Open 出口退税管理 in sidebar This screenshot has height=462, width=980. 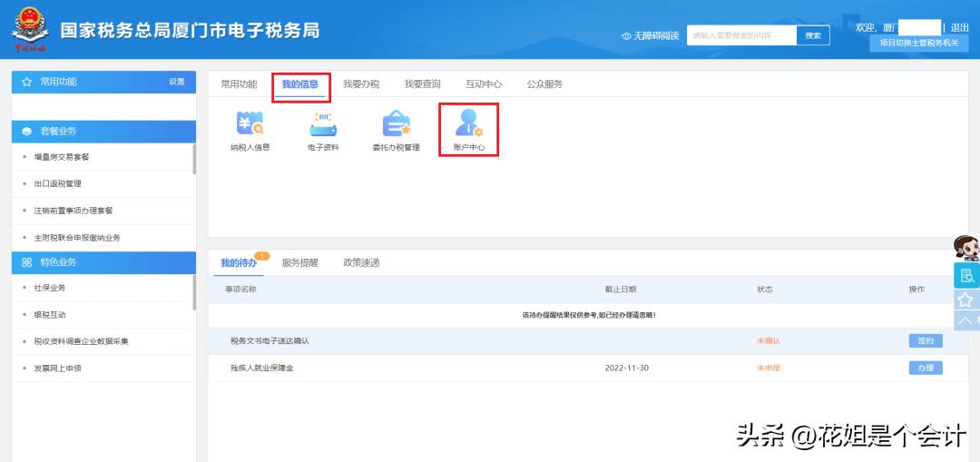[x=57, y=183]
